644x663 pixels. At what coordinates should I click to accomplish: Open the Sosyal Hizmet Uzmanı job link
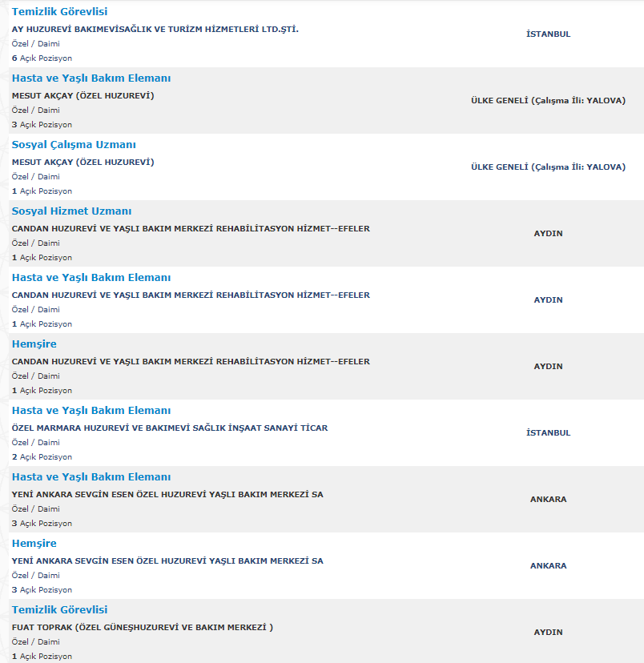tap(71, 211)
